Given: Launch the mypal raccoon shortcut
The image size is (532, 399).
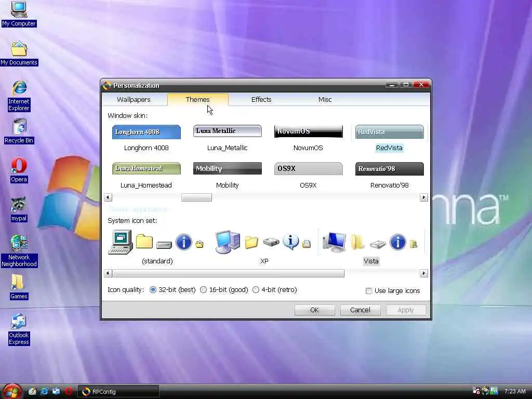Looking at the screenshot, I should click(x=19, y=209).
